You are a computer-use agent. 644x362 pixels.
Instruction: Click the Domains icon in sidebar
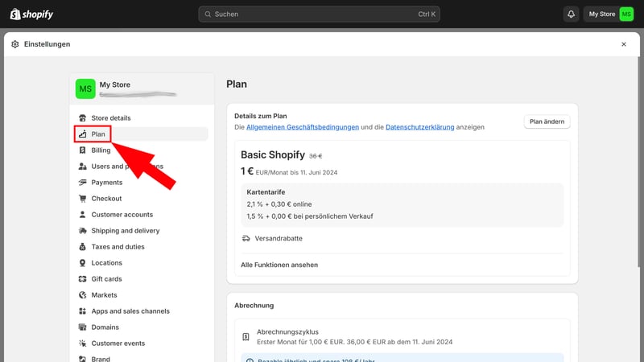[83, 327]
